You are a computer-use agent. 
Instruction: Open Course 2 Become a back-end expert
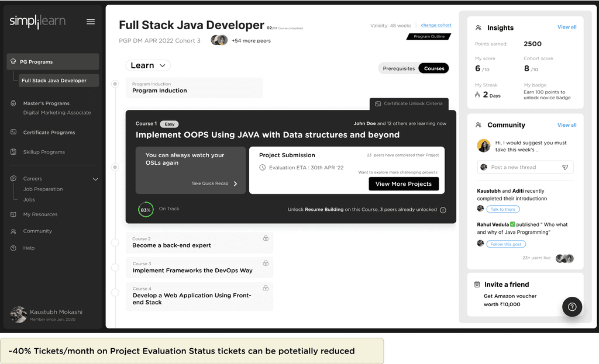199,242
